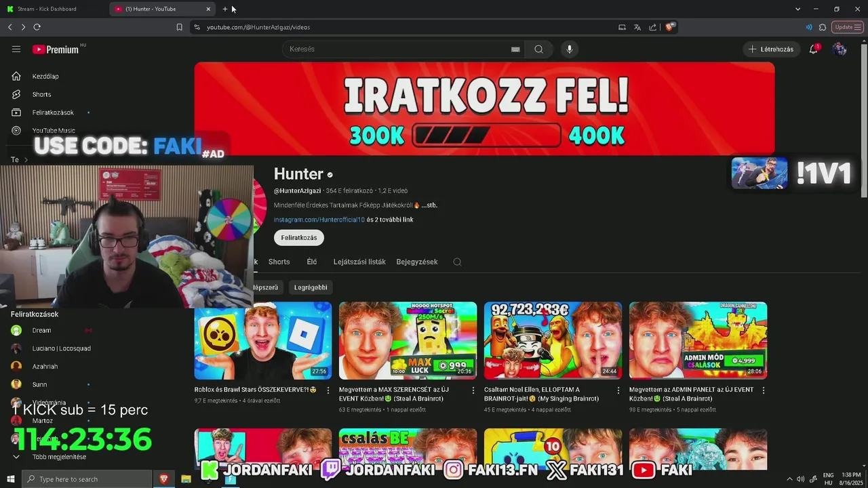Click the blue media broadcast icon in toolbar
The width and height of the screenshot is (868, 488).
[x=809, y=27]
